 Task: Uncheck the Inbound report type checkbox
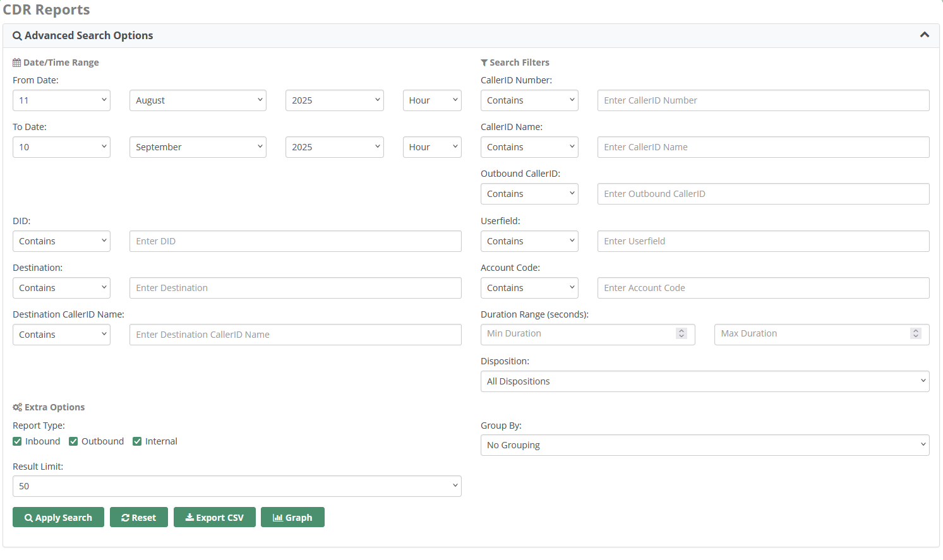[18, 441]
